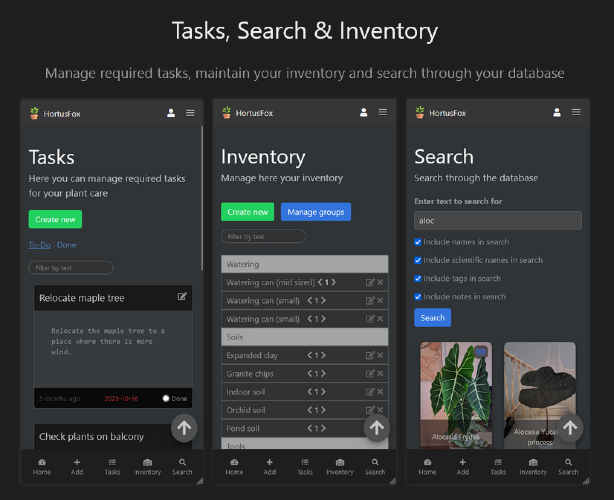Click HortusFox logo in Search screen header

(x=441, y=113)
